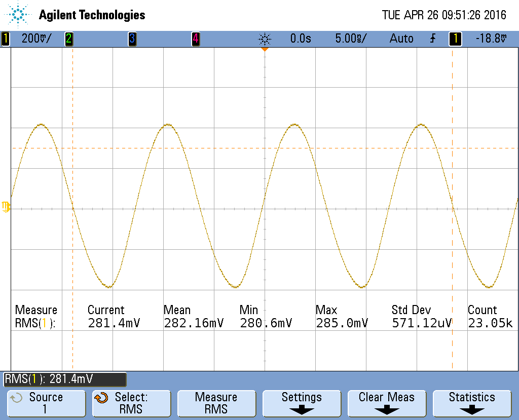The width and height of the screenshot is (519, 420).
Task: Click the Auto trigger mode label
Action: [x=401, y=39]
